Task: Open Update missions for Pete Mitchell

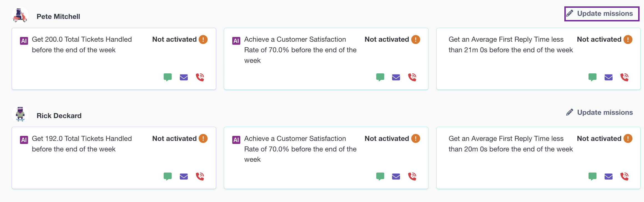Action: point(602,14)
